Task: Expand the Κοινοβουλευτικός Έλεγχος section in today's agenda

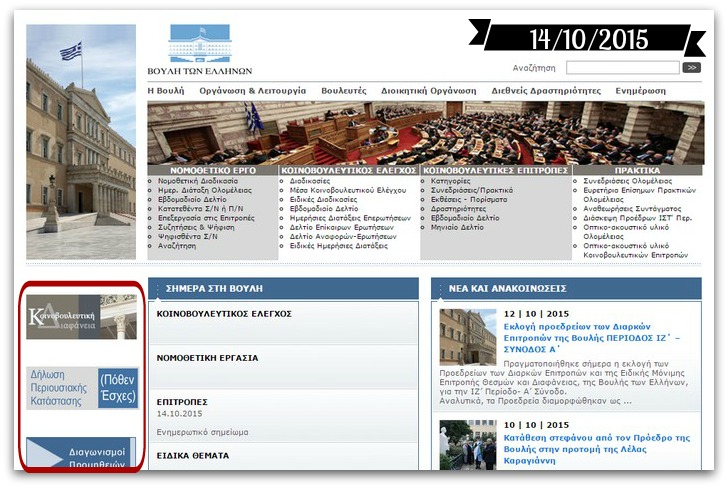Action: pyautogui.click(x=224, y=313)
